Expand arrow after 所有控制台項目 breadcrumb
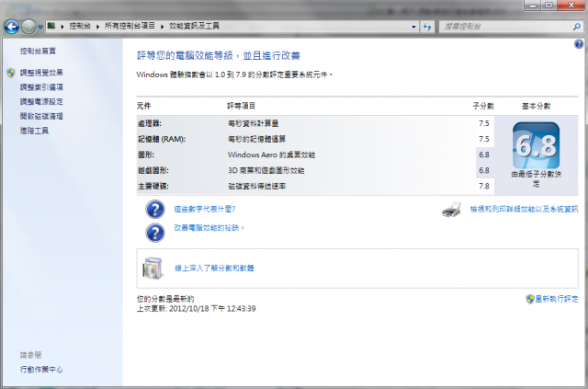Image resolution: width=588 pixels, height=389 pixels. tap(162, 27)
